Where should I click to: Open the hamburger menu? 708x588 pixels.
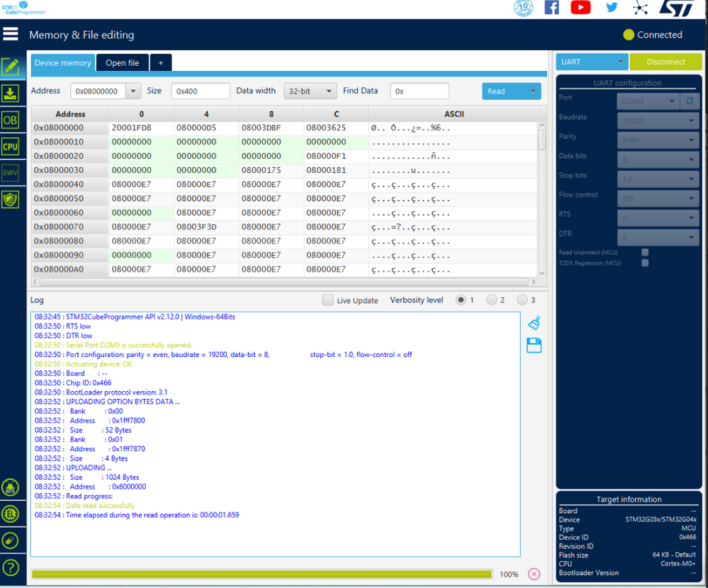pyautogui.click(x=11, y=34)
